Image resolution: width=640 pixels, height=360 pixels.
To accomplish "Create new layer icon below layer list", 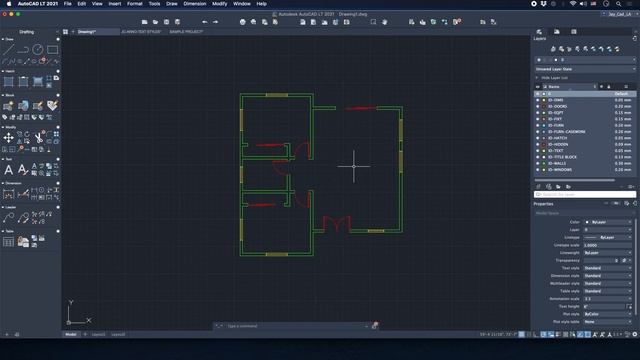I will [x=538, y=187].
